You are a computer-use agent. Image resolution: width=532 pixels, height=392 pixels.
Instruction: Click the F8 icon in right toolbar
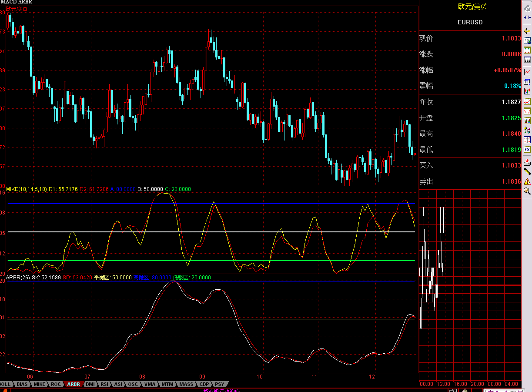(x=527, y=150)
